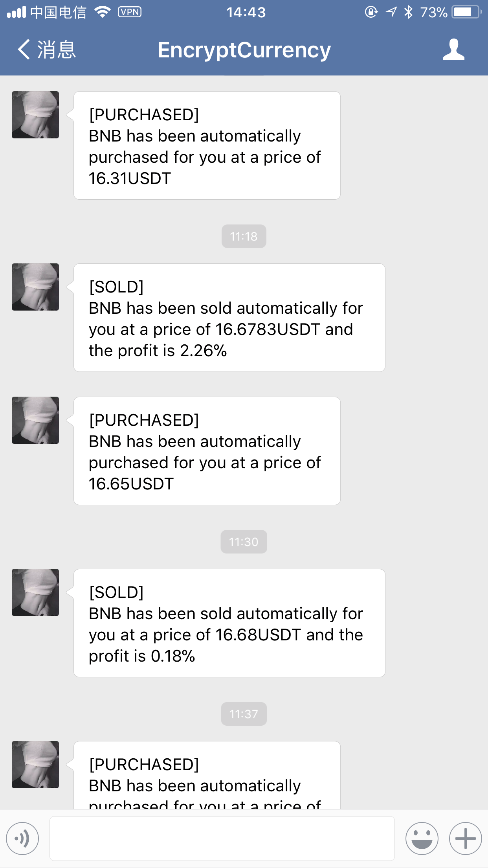Image resolution: width=488 pixels, height=868 pixels.
Task: Click the message text input field
Action: pyautogui.click(x=222, y=838)
